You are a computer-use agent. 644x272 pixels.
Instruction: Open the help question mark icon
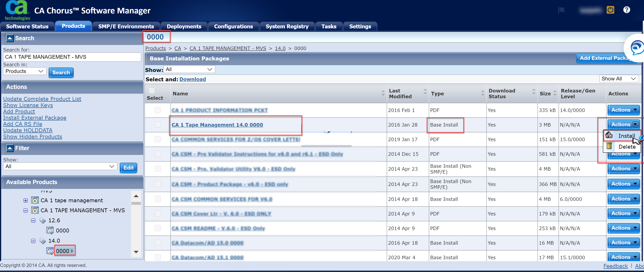click(x=627, y=10)
